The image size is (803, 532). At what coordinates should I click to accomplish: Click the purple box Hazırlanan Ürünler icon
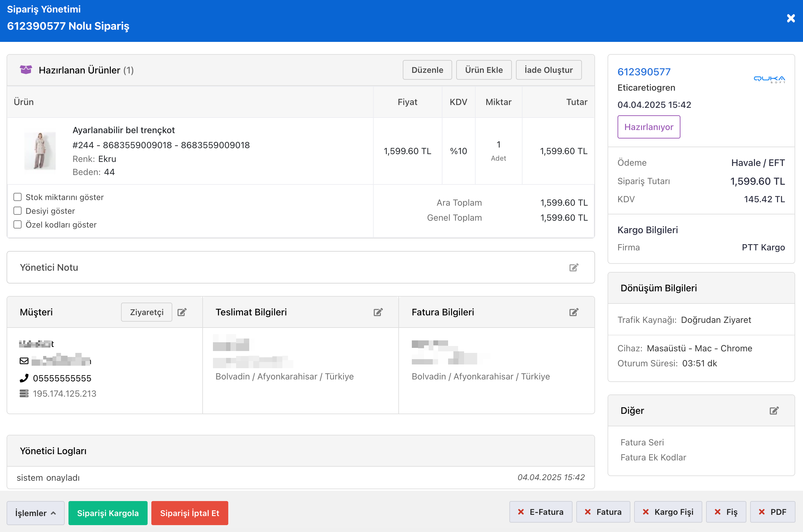[x=26, y=70]
